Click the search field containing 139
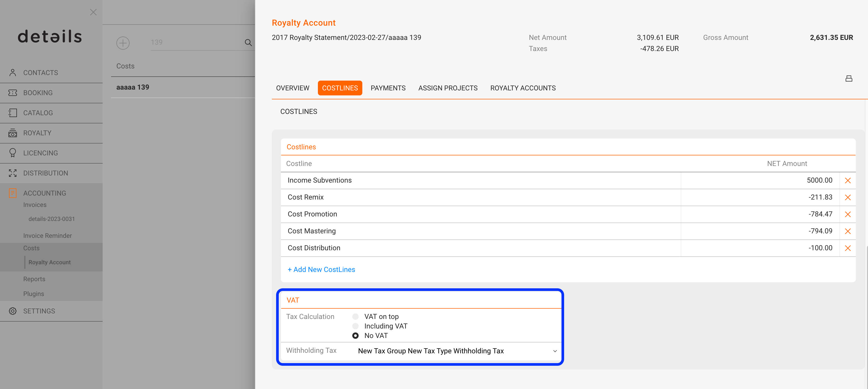The image size is (868, 389). pos(197,42)
